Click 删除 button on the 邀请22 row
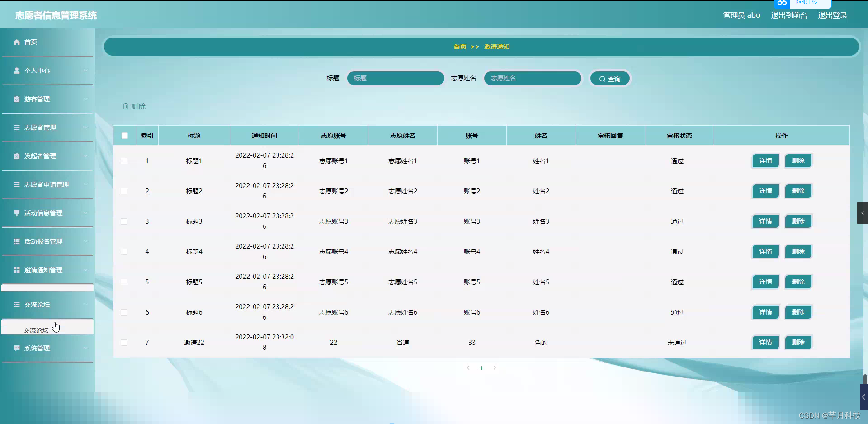 [x=798, y=342]
